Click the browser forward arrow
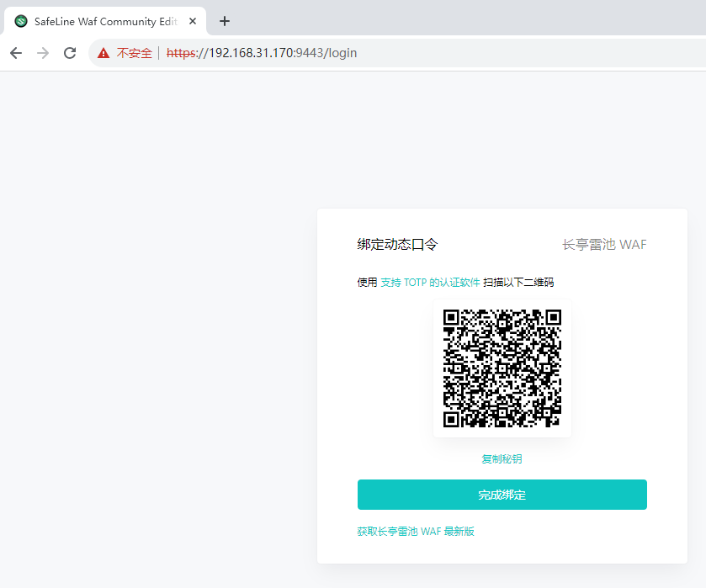 click(43, 53)
